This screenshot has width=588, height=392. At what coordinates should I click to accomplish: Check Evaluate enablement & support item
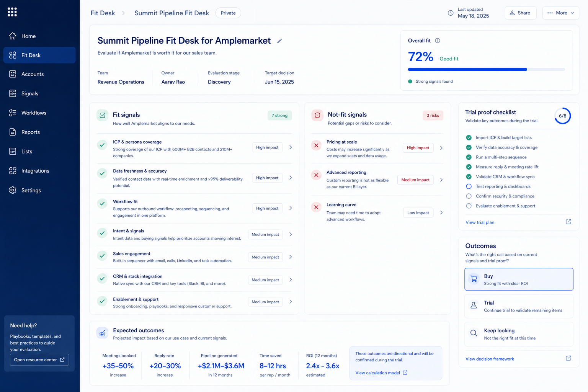pyautogui.click(x=469, y=206)
